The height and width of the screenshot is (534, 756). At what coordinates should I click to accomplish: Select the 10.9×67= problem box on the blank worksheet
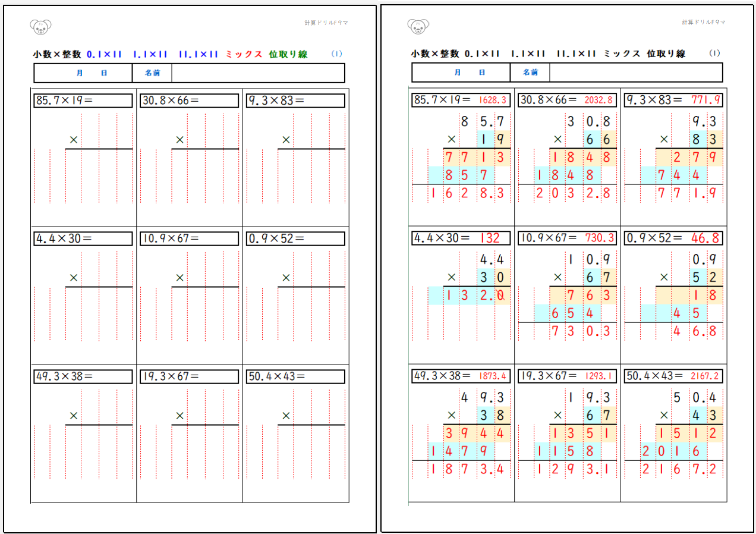pos(189,238)
